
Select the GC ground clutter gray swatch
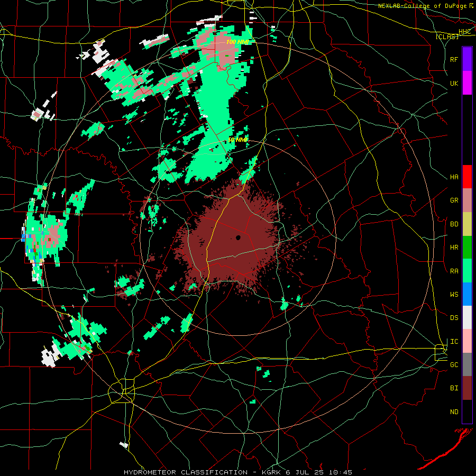(x=467, y=364)
